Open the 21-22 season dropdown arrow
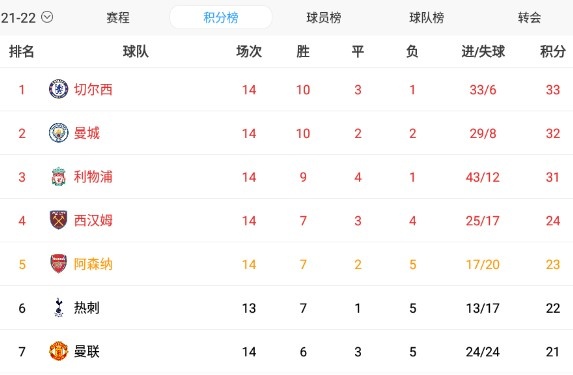 (x=47, y=17)
